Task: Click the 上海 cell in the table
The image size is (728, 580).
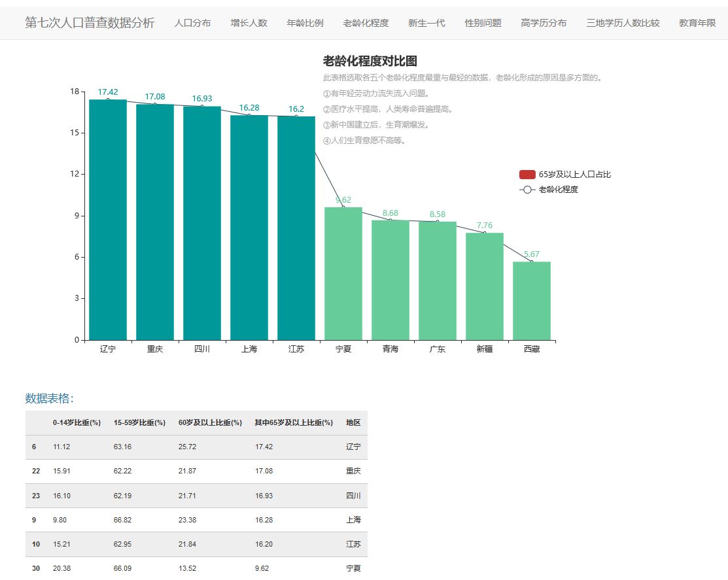Action: [x=353, y=520]
